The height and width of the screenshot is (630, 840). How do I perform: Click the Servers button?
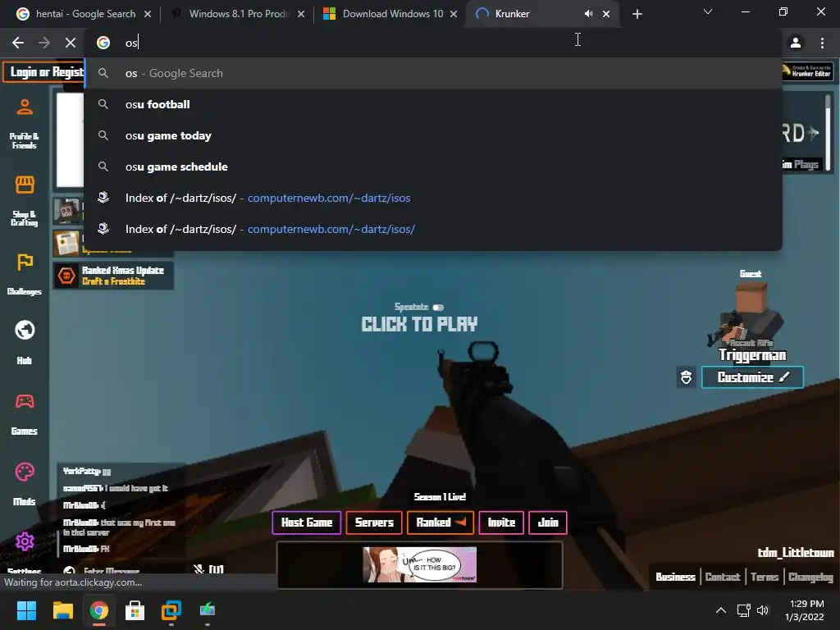374,523
